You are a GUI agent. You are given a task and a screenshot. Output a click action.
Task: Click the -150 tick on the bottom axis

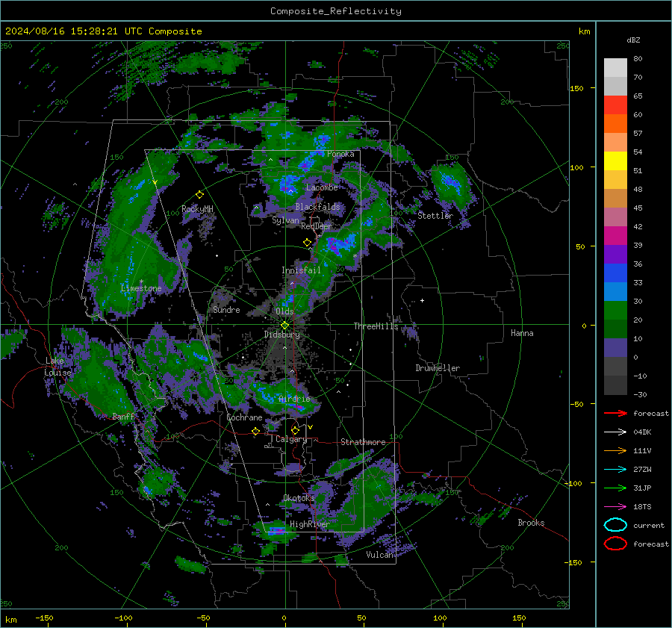(44, 618)
